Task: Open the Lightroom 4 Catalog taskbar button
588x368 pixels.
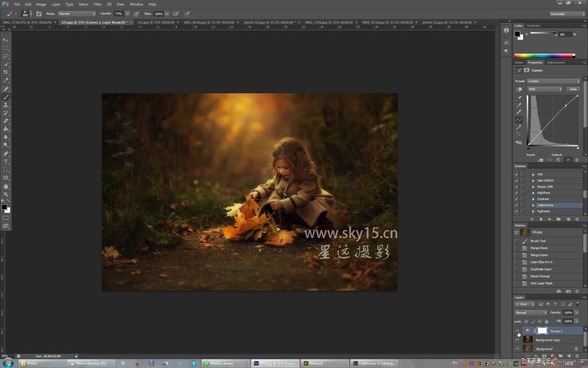Action: (374, 363)
